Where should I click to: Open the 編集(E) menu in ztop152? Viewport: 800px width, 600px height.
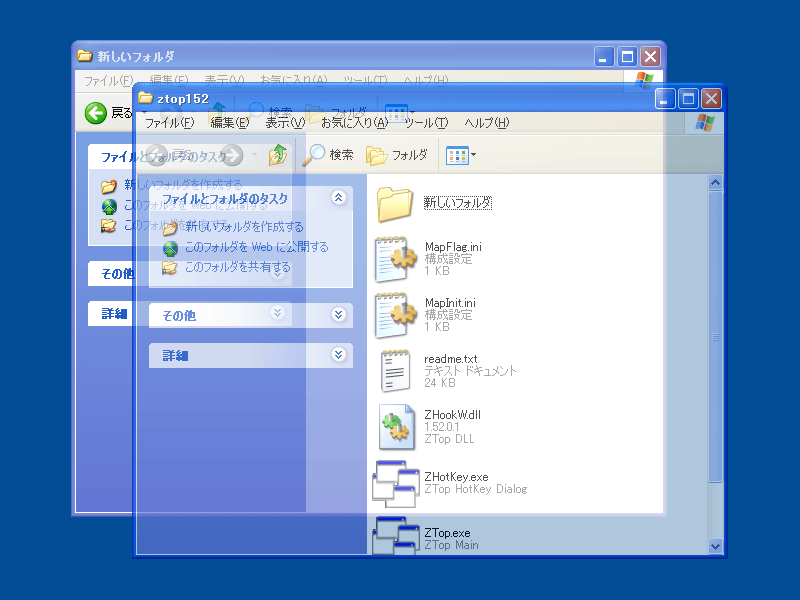pos(230,123)
